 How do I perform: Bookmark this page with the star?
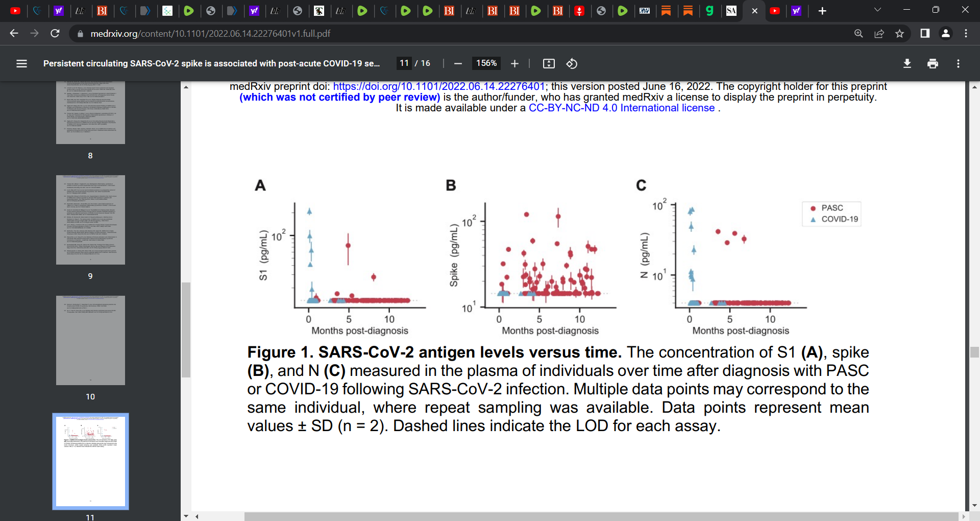pos(899,33)
